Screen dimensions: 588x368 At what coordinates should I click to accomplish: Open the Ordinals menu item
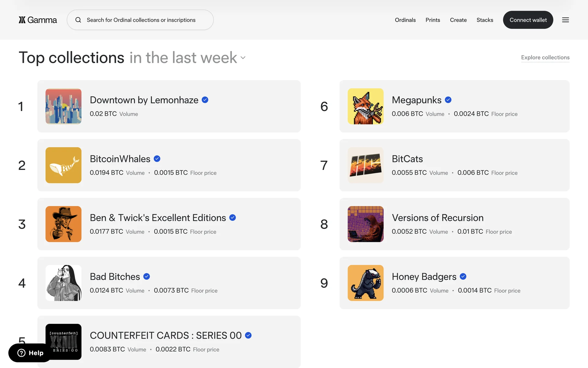[x=405, y=20]
